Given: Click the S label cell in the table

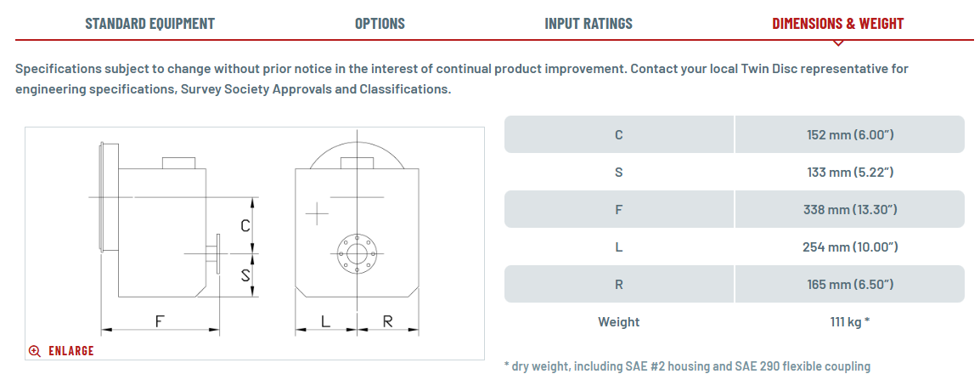Looking at the screenshot, I should [x=618, y=172].
